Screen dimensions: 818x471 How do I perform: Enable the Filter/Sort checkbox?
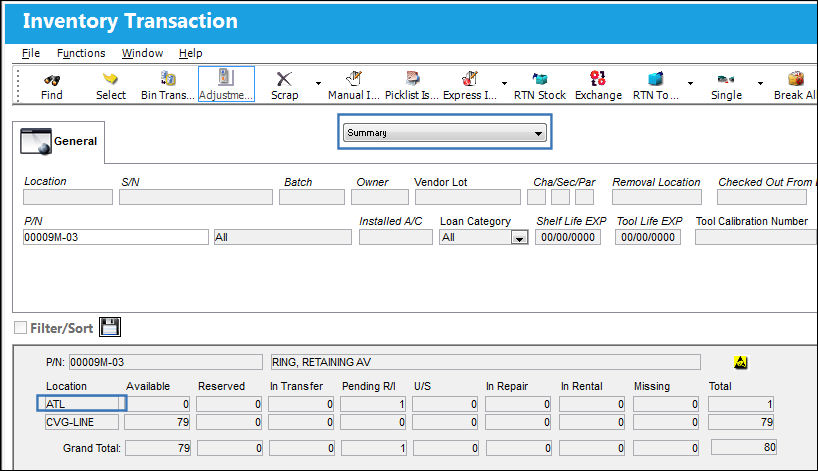click(x=20, y=328)
